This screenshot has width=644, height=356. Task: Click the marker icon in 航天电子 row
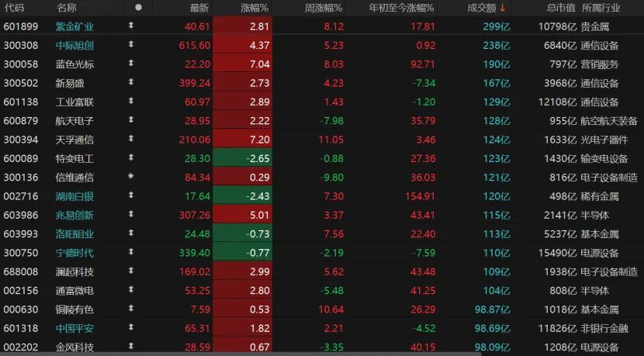[131, 120]
